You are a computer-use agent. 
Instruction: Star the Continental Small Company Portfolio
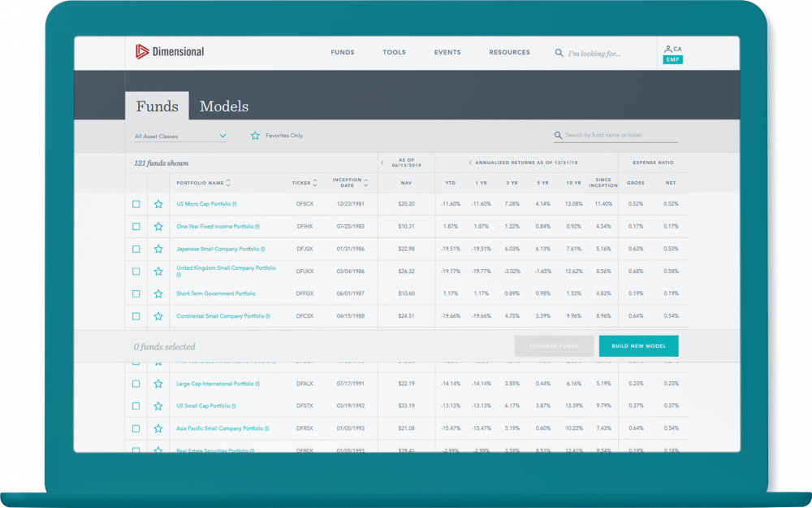tap(158, 316)
